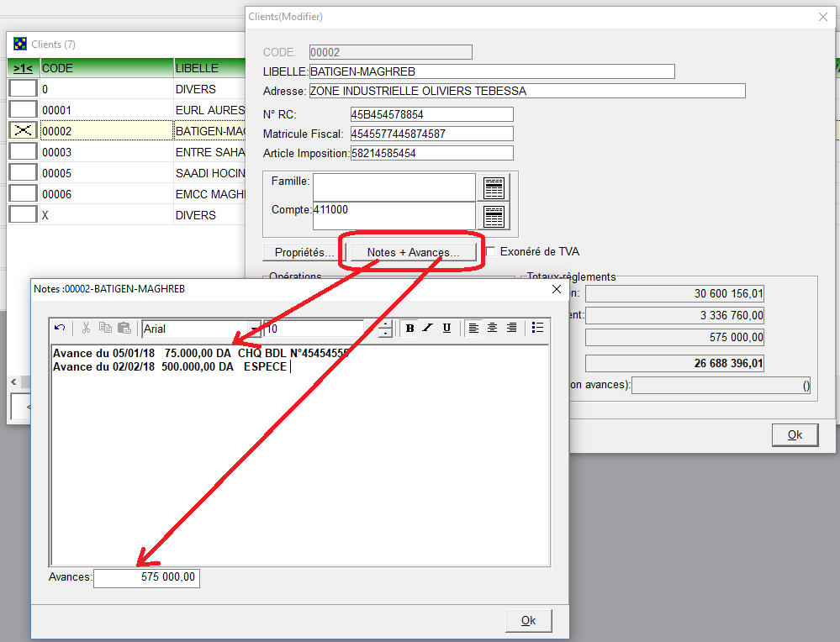Align note text to center
The height and width of the screenshot is (642, 840).
[493, 329]
